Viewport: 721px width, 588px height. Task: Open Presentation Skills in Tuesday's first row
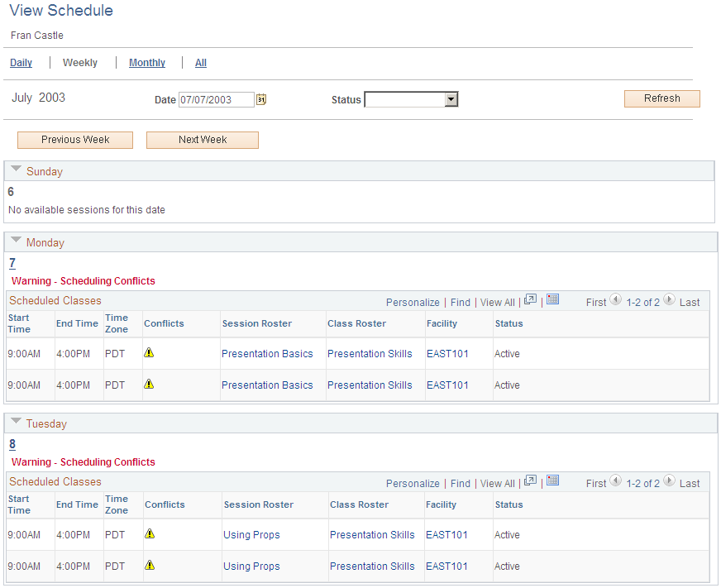click(372, 535)
